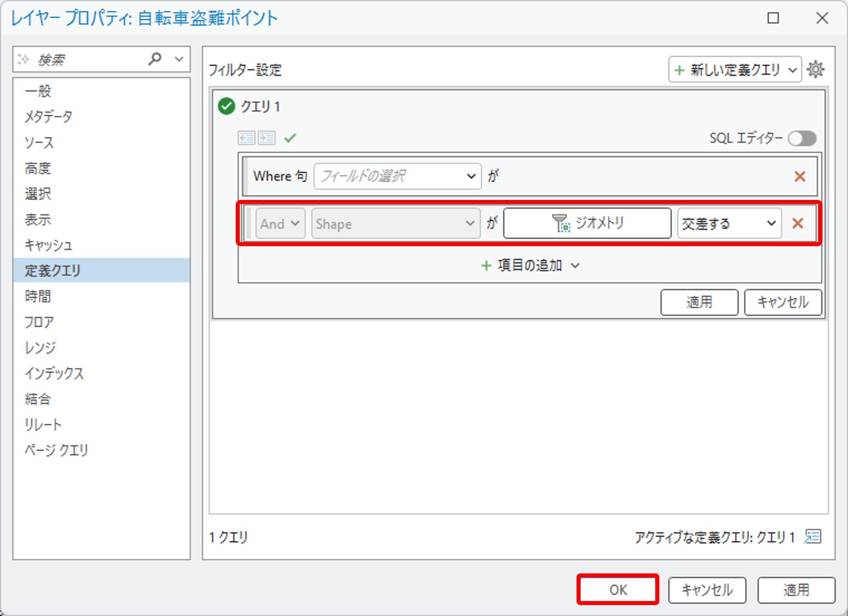The width and height of the screenshot is (848, 616).
Task: Open the filter settings gear icon
Action: tap(816, 69)
